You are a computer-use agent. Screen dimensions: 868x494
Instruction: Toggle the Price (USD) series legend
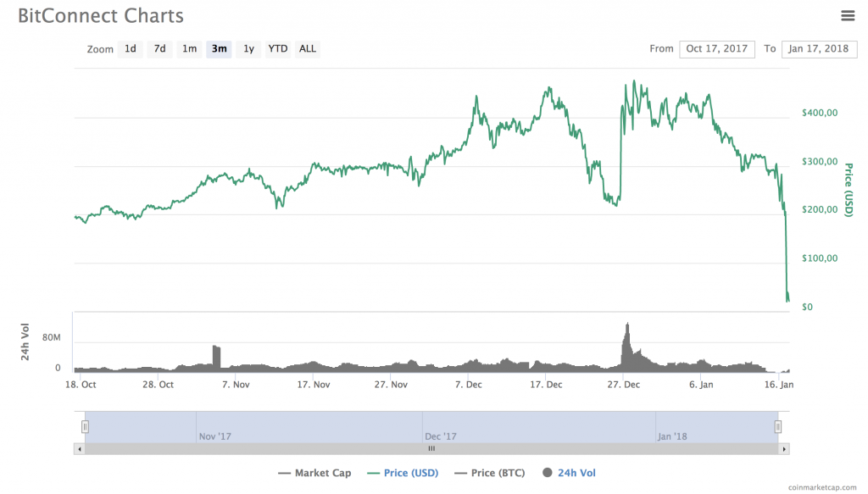403,473
